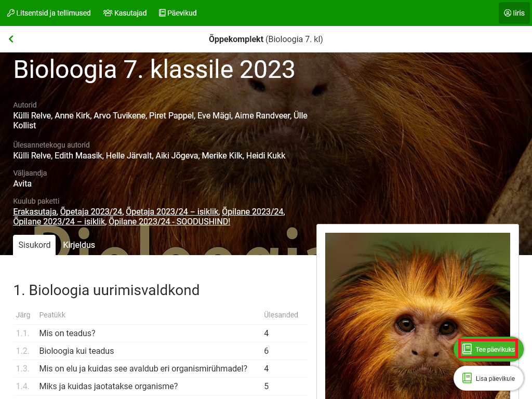Viewport: 532px width, 399px height.
Task: Open chapter Miks ja kuidas jaotatakse organisme?
Action: point(108,387)
